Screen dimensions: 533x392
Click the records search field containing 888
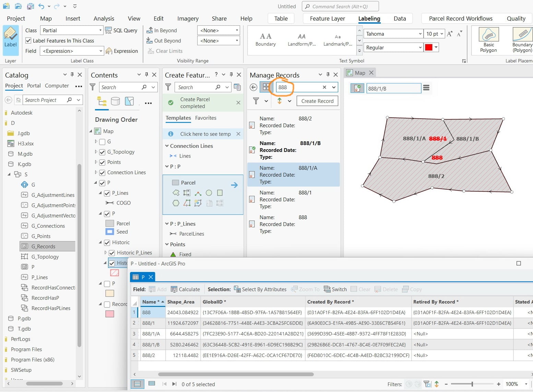[x=299, y=87]
